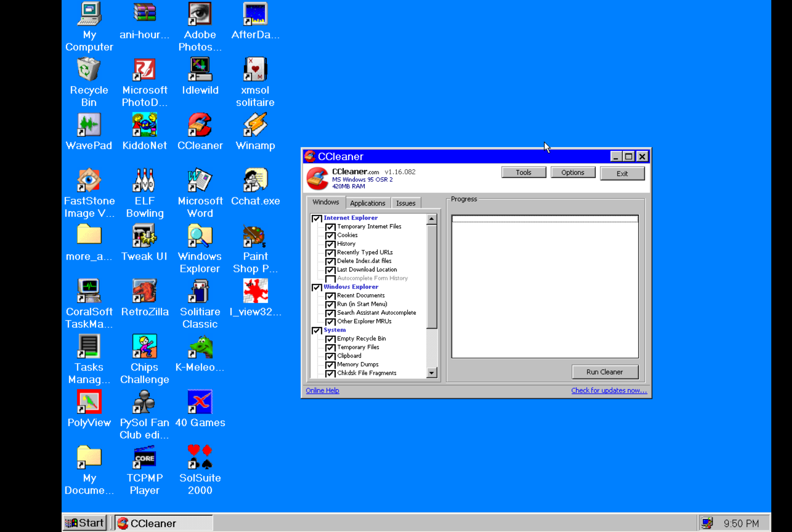Select the Paint Shop Pro icon
This screenshot has height=532, width=792.
tap(255, 235)
